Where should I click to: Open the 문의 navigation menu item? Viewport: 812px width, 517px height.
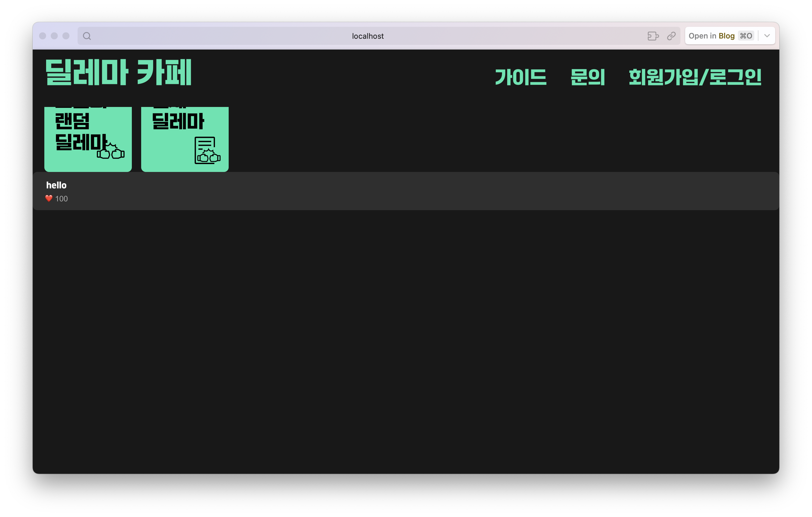pyautogui.click(x=587, y=77)
